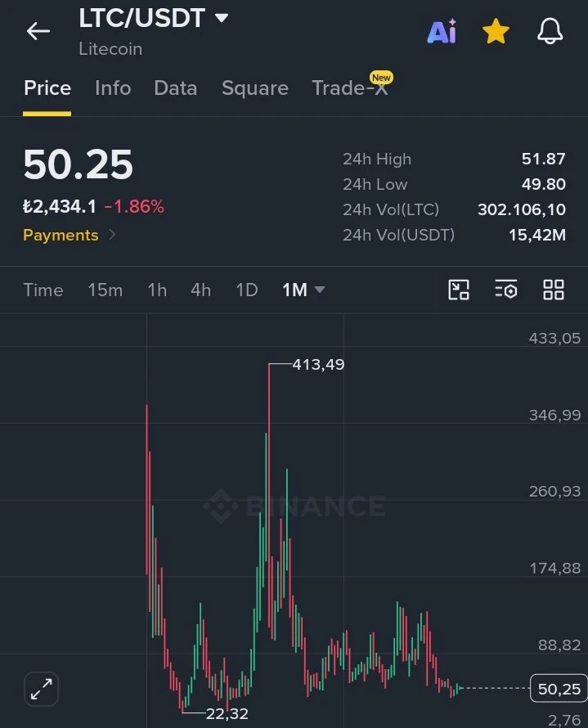This screenshot has height=728, width=588.
Task: Click the 88,82 axis label
Action: pyautogui.click(x=559, y=645)
